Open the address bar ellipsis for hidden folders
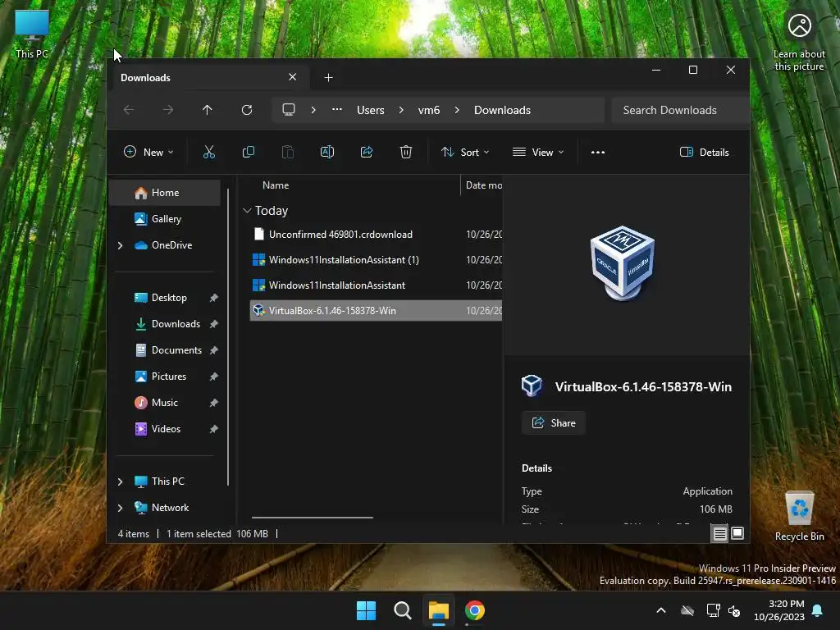Viewport: 840px width, 630px height. coord(337,109)
